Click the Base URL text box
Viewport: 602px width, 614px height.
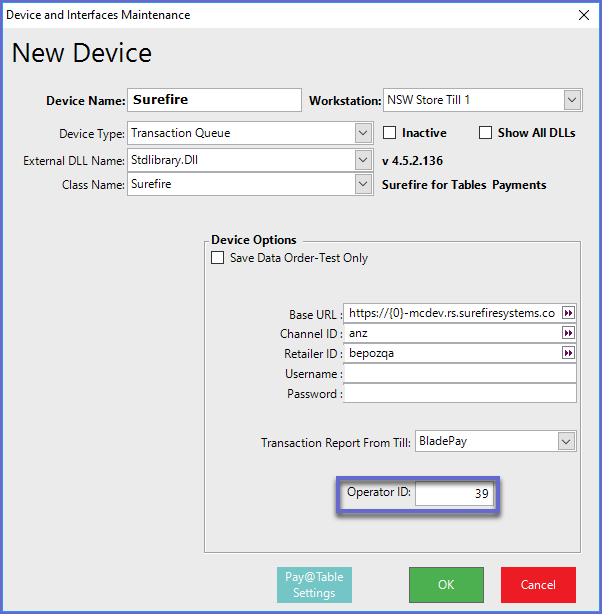tap(452, 313)
